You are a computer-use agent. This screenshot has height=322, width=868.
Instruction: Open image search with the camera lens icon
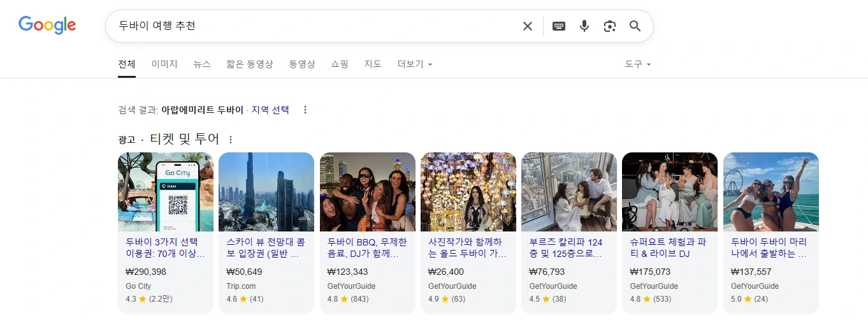(610, 26)
